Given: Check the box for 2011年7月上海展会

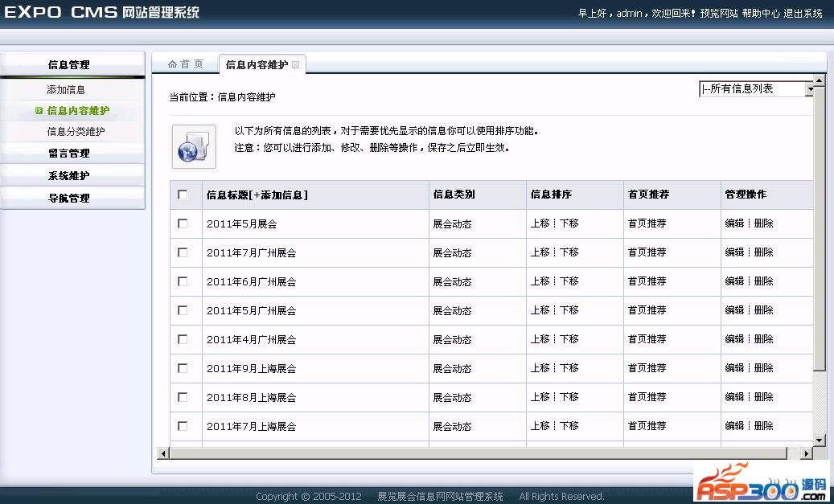Looking at the screenshot, I should pyautogui.click(x=183, y=426).
